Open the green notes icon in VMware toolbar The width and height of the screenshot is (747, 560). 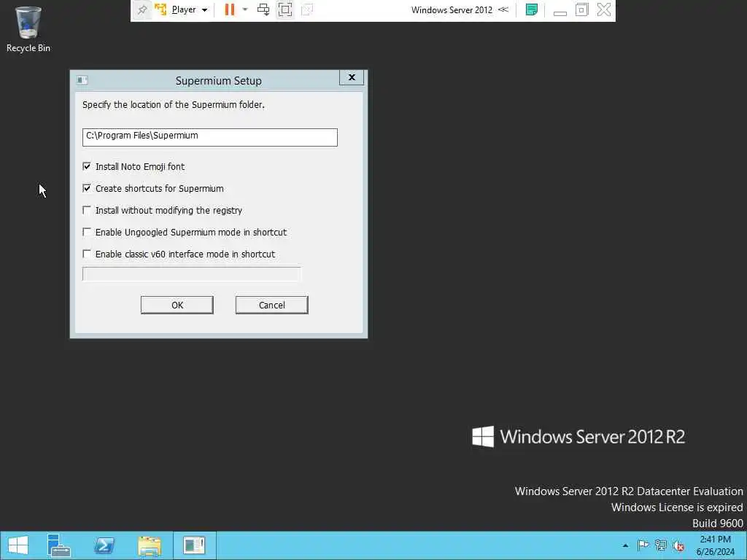pyautogui.click(x=531, y=9)
